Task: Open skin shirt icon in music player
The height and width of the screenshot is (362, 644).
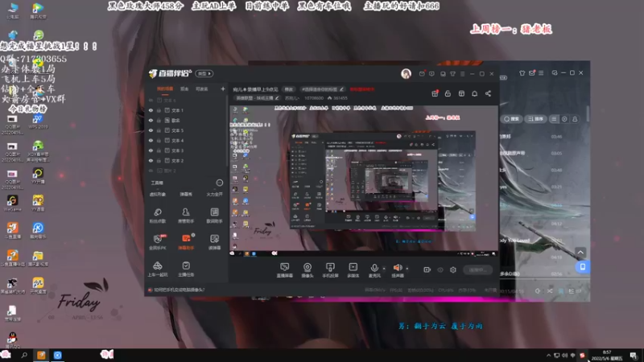Action: click(x=522, y=72)
